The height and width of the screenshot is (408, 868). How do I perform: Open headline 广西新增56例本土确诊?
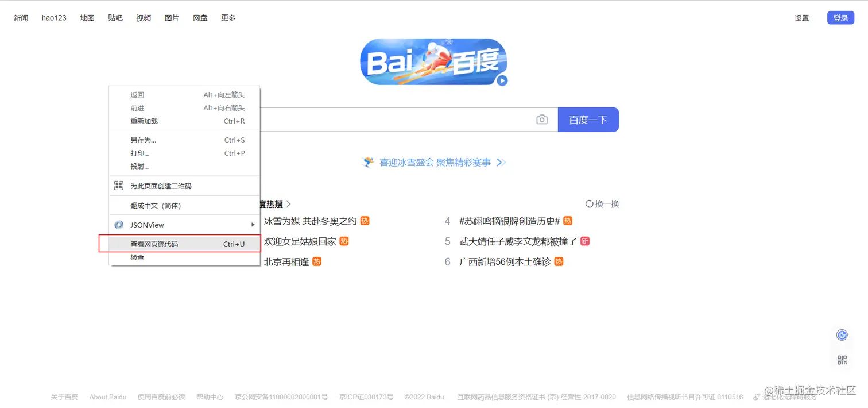click(x=505, y=262)
